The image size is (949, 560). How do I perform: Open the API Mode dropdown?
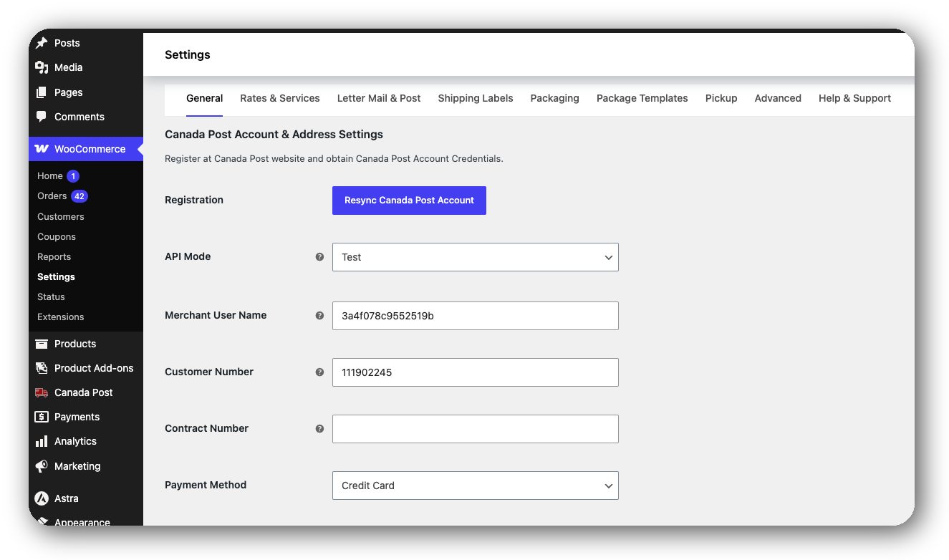(476, 257)
